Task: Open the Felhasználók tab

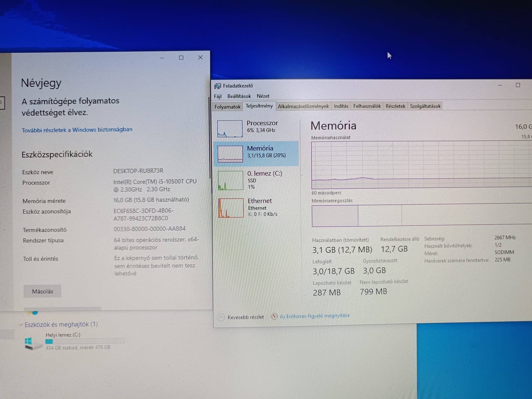Action: pos(367,106)
